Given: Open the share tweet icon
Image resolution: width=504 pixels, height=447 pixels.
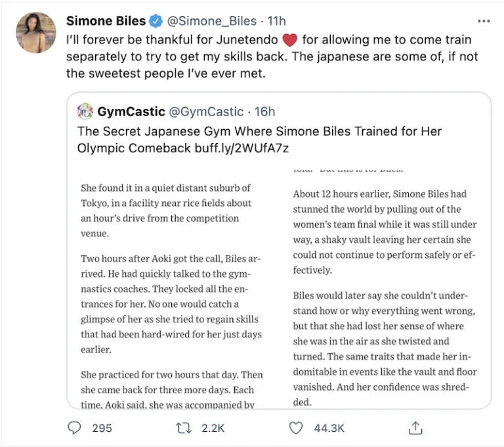Looking at the screenshot, I should point(415,428).
